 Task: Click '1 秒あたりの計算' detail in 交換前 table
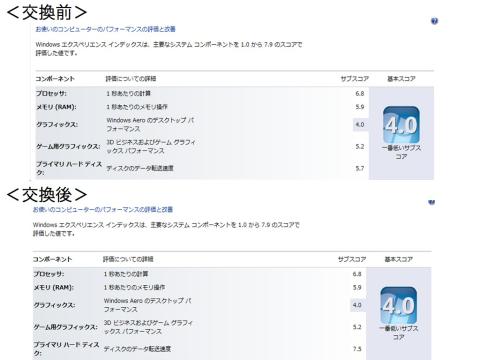pyautogui.click(x=129, y=94)
